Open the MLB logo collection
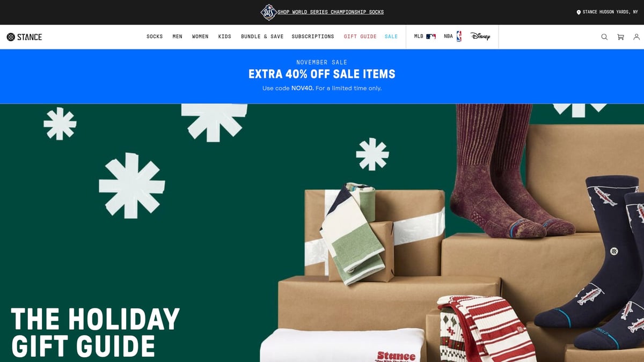The height and width of the screenshot is (362, 644). 425,36
